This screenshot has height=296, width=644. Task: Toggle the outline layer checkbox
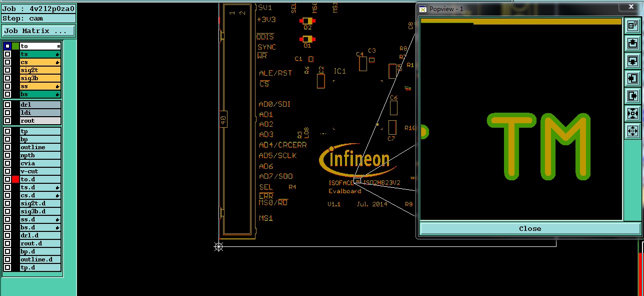click(x=7, y=147)
